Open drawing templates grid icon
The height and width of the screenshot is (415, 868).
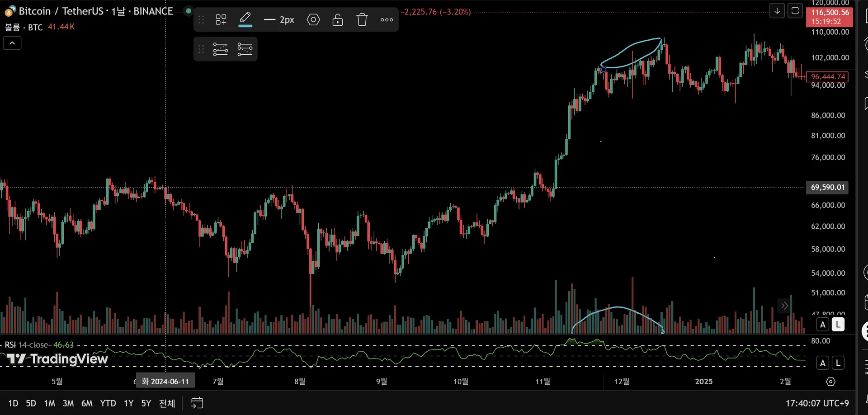click(x=221, y=19)
